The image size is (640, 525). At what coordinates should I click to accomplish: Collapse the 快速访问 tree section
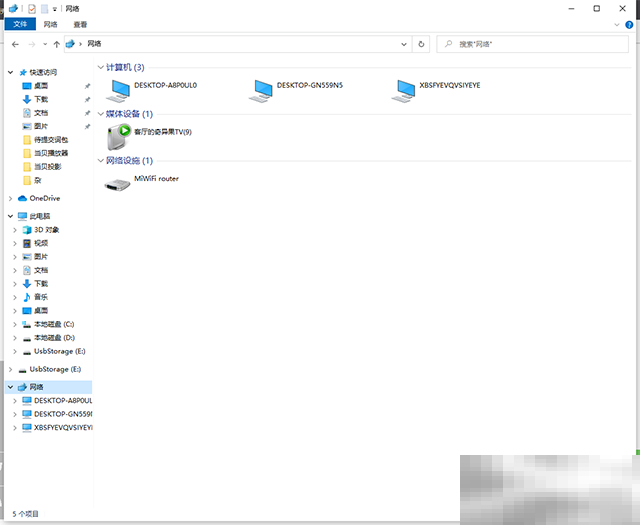click(11, 72)
